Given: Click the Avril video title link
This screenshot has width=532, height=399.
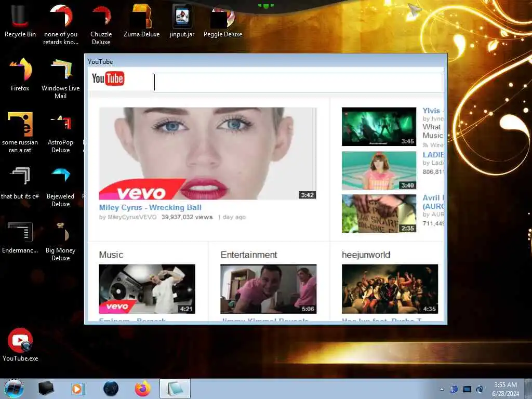Looking at the screenshot, I should pos(433,202).
